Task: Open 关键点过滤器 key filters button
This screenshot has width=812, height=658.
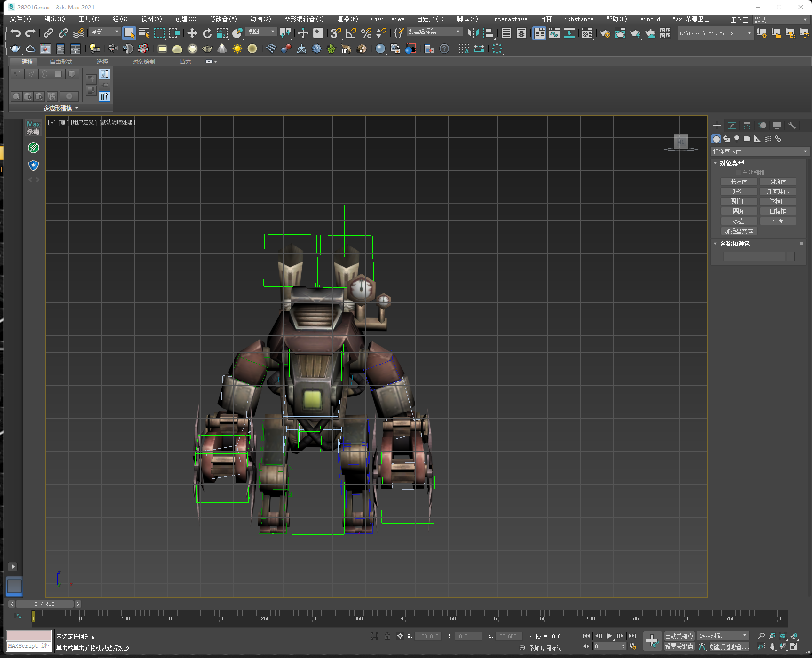Action: point(729,647)
